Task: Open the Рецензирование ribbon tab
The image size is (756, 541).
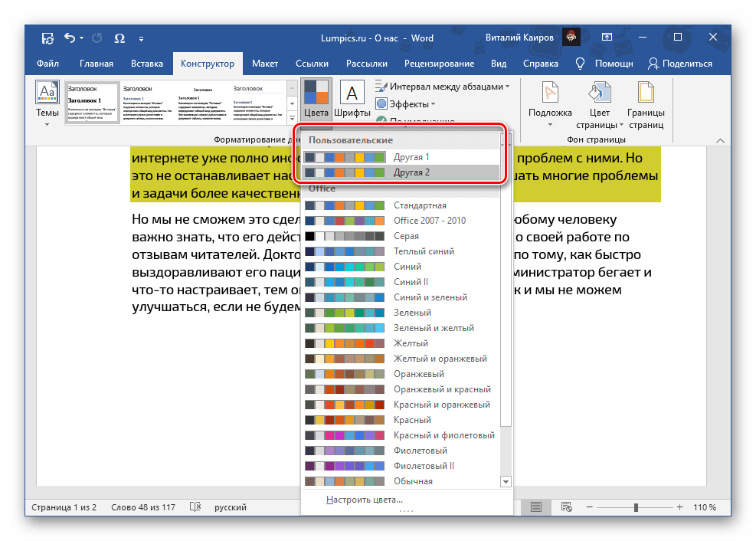Action: pos(439,64)
